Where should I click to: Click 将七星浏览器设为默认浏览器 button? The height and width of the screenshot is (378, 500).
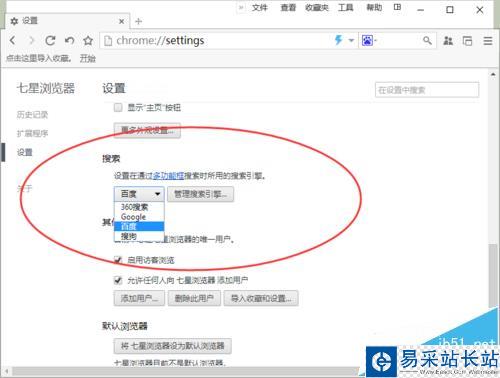click(173, 346)
